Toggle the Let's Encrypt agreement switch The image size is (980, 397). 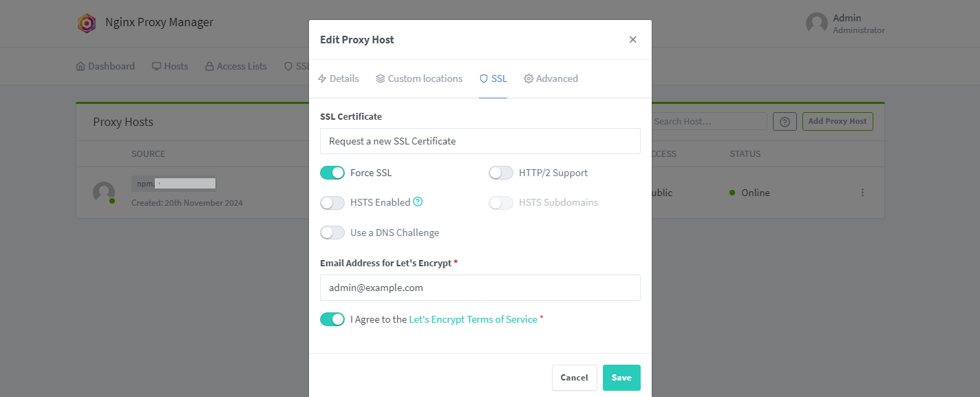pyautogui.click(x=332, y=319)
